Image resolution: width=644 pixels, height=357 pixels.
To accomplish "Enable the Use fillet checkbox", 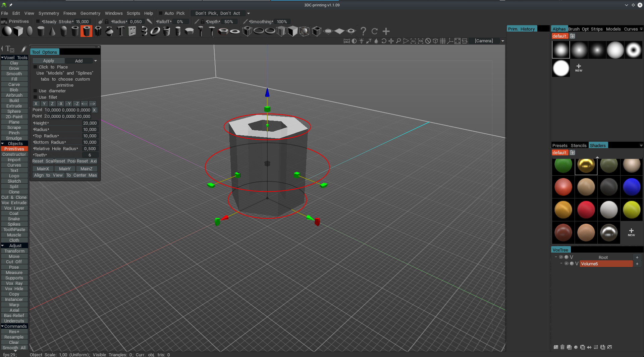I will (35, 97).
